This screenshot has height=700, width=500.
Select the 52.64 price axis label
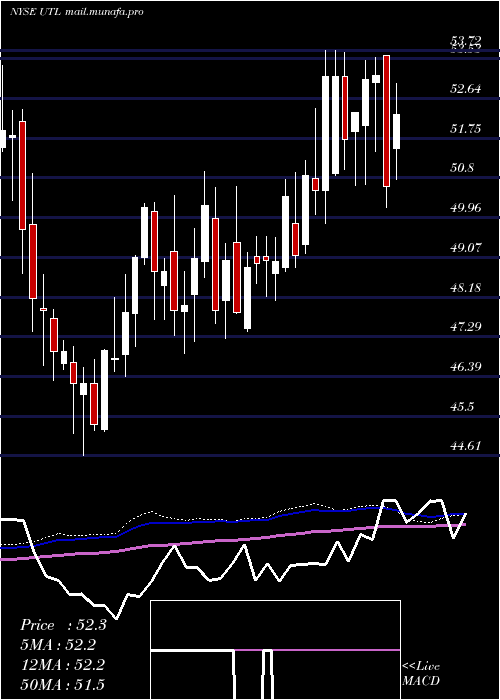point(466,89)
